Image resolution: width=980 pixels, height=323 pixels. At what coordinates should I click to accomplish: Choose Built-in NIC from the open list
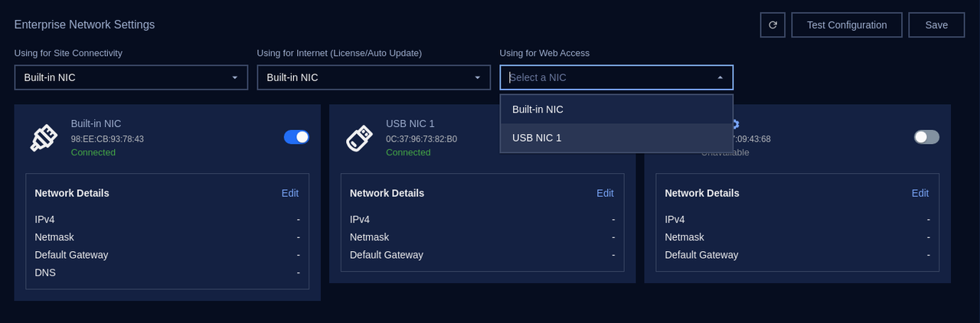click(616, 109)
